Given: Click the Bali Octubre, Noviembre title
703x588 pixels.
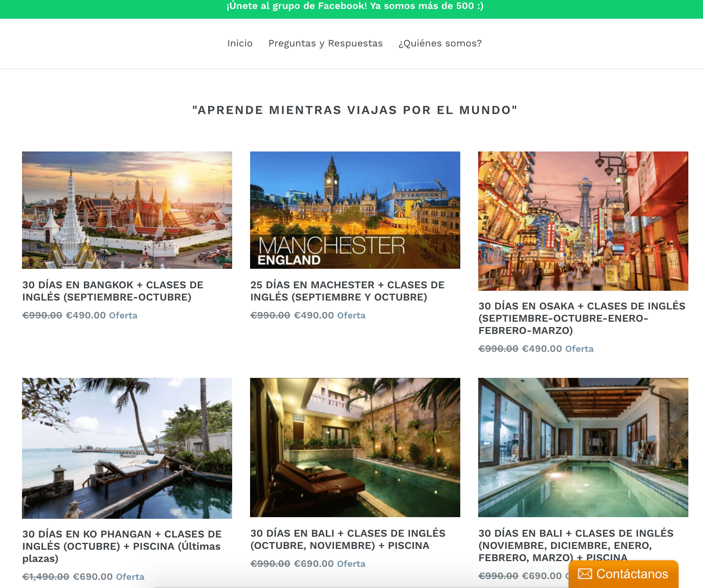Looking at the screenshot, I should pos(348,539).
